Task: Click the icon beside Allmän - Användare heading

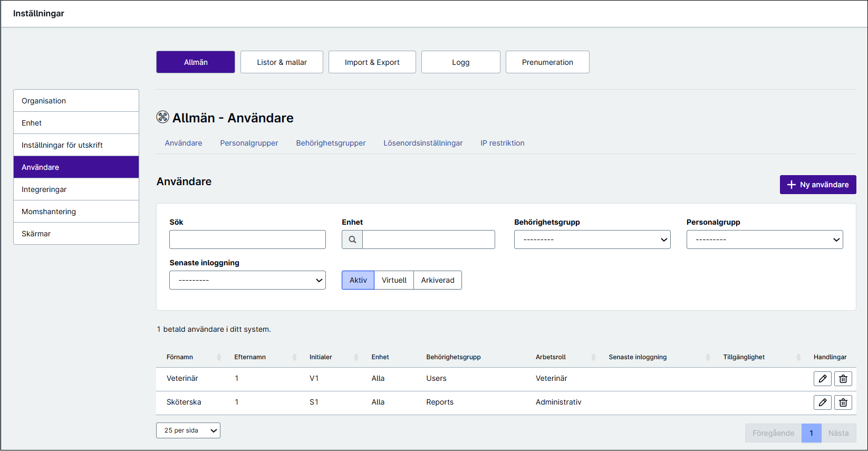Action: pos(163,117)
